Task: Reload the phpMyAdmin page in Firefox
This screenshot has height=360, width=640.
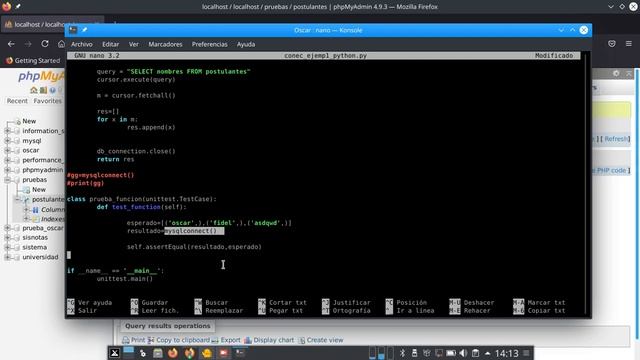Action: click(x=45, y=44)
